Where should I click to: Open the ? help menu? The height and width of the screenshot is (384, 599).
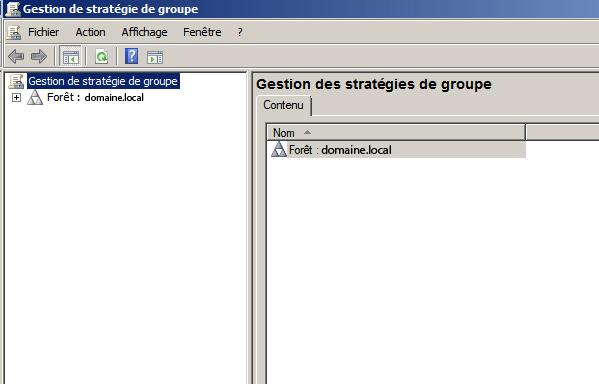tap(240, 32)
